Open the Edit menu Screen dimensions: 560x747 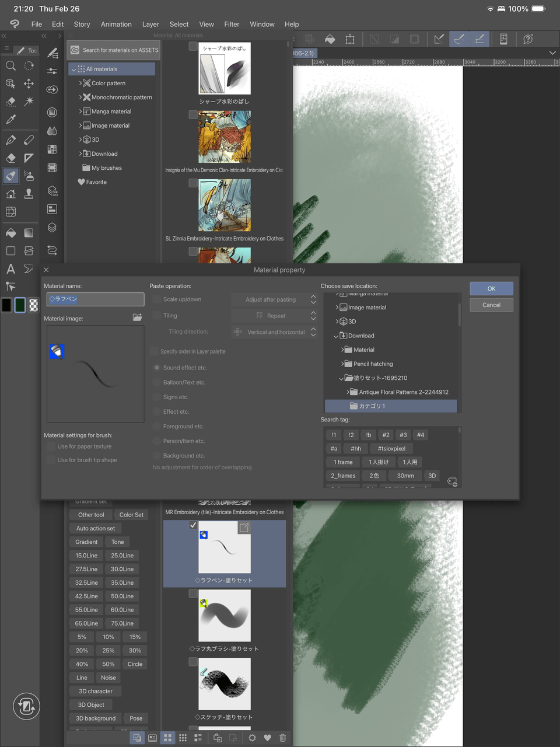(x=58, y=24)
